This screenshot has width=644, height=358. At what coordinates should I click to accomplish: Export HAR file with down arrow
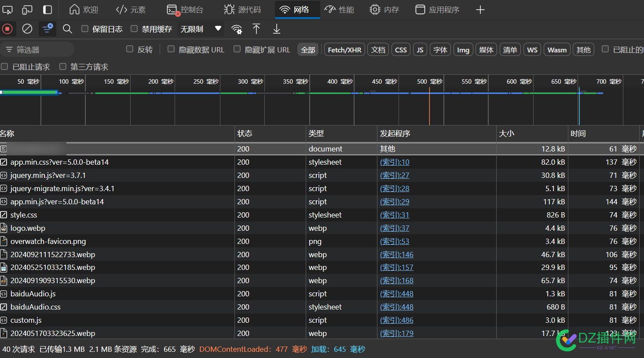[277, 29]
